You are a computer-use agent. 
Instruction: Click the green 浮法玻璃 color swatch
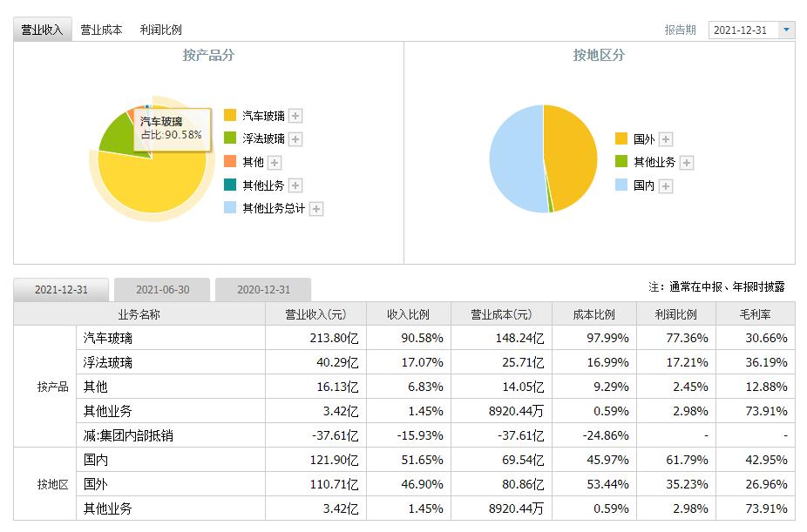tap(230, 138)
